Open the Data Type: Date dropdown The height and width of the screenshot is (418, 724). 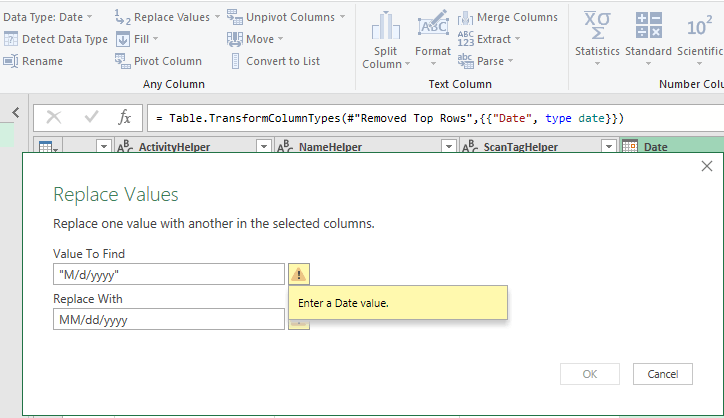(90, 17)
